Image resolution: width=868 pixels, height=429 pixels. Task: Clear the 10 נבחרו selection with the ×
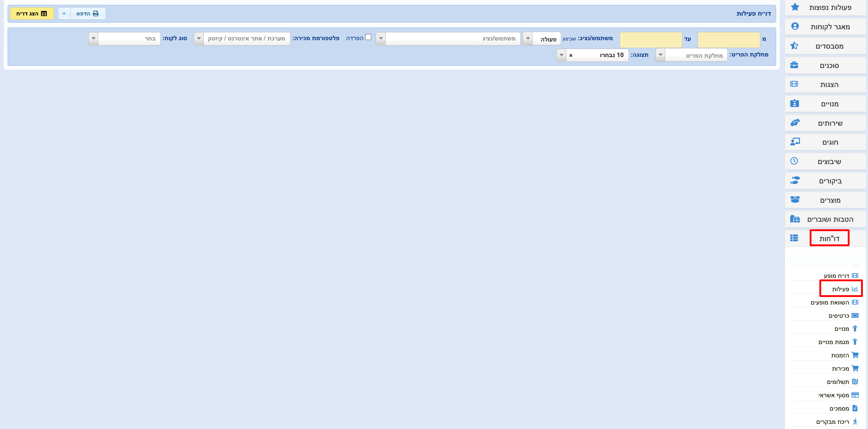coord(571,55)
